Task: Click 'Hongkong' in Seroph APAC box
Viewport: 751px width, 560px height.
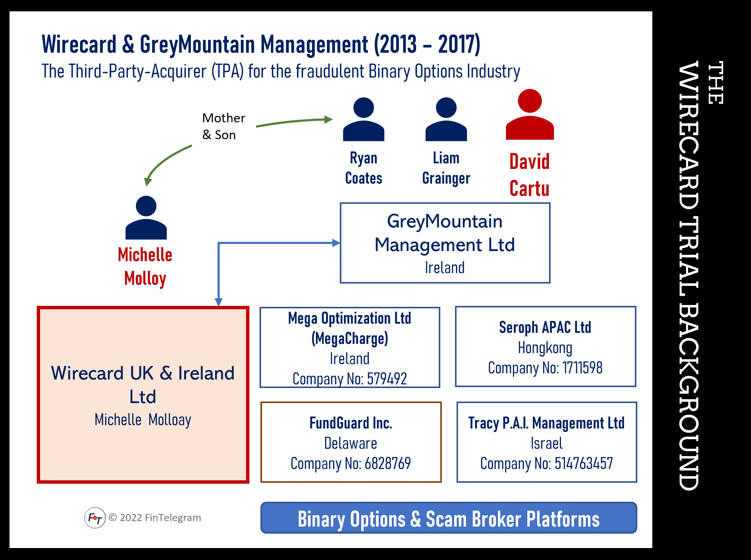Action: coord(545,348)
